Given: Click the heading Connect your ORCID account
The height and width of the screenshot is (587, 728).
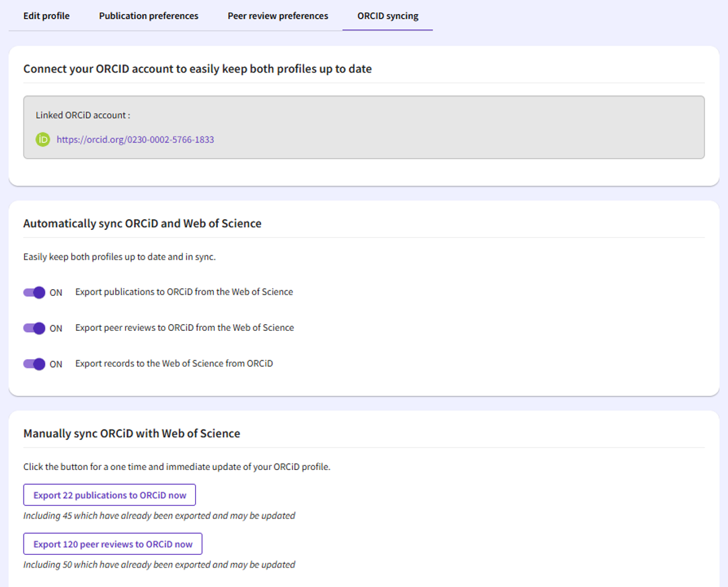Looking at the screenshot, I should (197, 69).
